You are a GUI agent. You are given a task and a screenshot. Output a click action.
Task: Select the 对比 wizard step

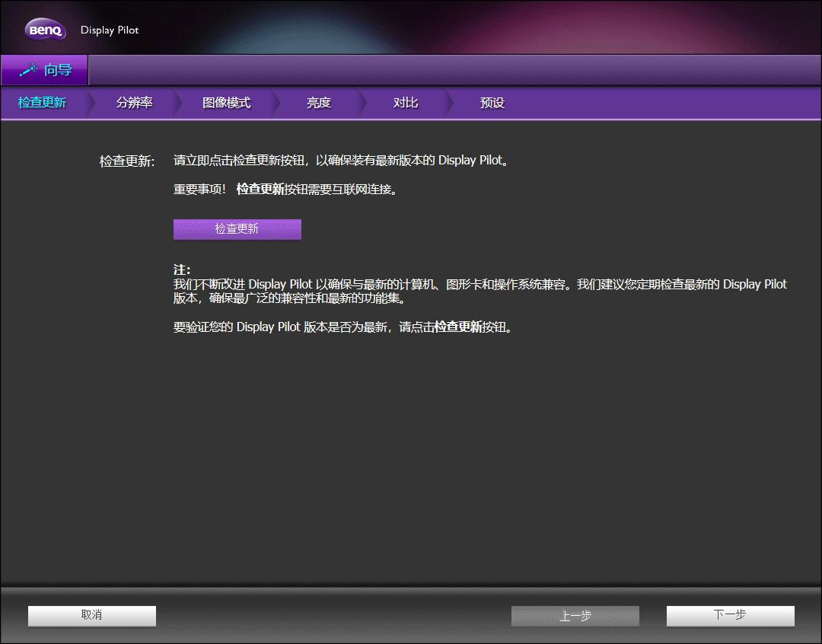click(x=403, y=101)
